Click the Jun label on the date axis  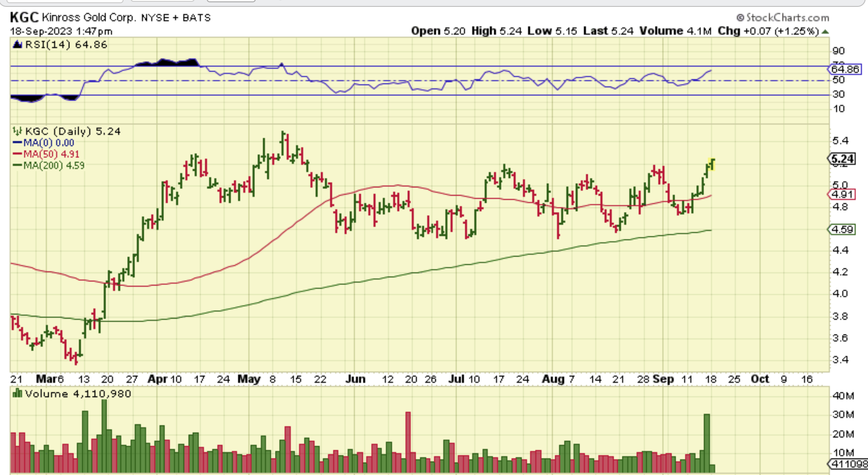pos(355,379)
